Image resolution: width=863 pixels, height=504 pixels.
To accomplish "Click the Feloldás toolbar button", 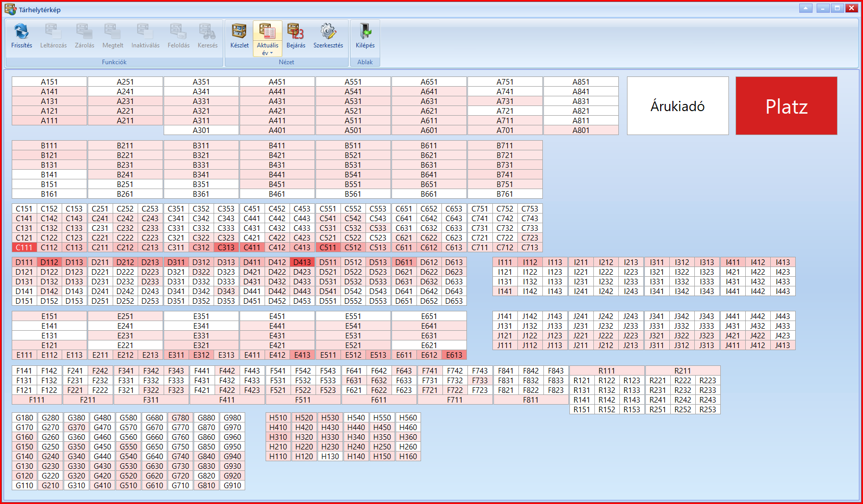I will pos(178,36).
